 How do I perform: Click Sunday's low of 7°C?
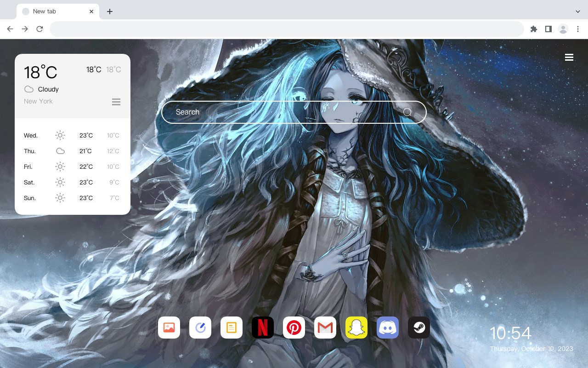pyautogui.click(x=114, y=198)
